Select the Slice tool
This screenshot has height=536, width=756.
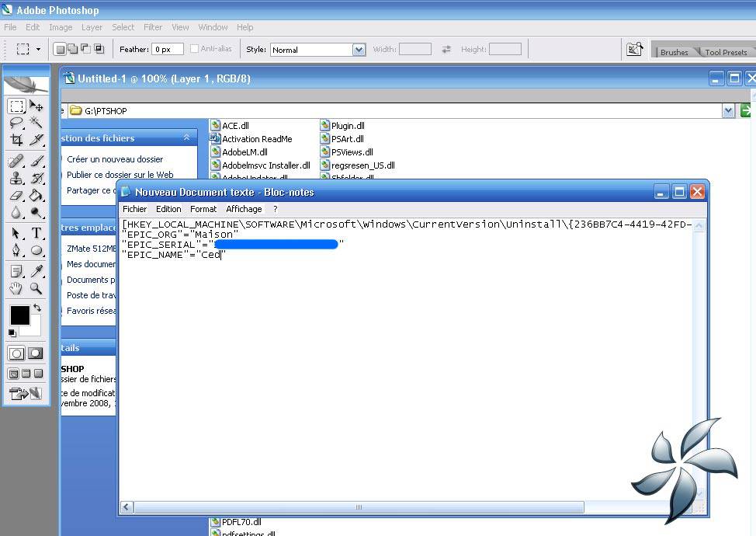tap(36, 140)
